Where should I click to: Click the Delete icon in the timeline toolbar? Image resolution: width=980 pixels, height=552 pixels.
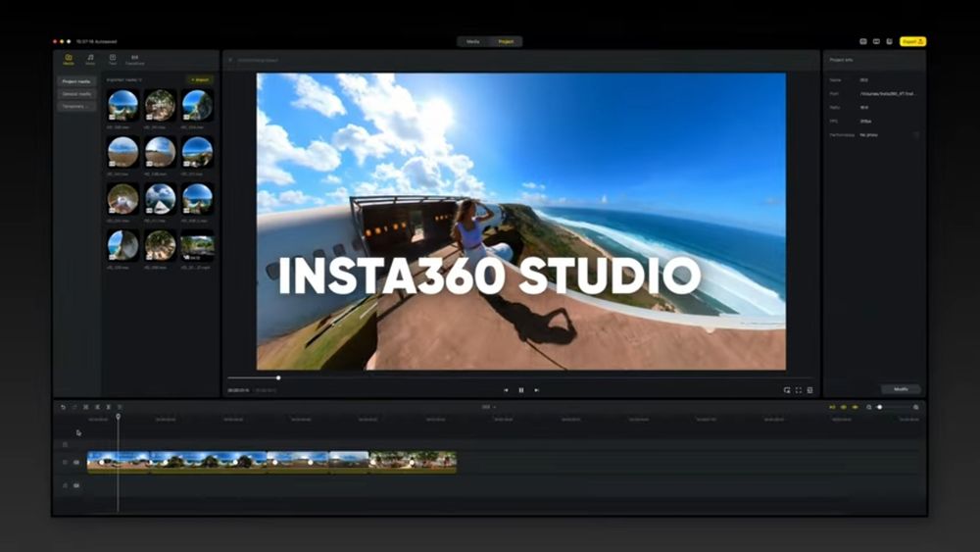coord(120,407)
